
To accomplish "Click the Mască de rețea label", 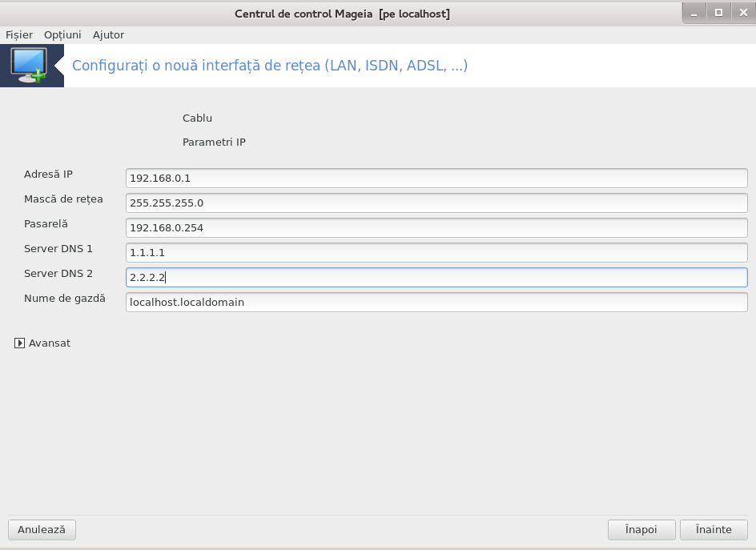I will (x=63, y=199).
